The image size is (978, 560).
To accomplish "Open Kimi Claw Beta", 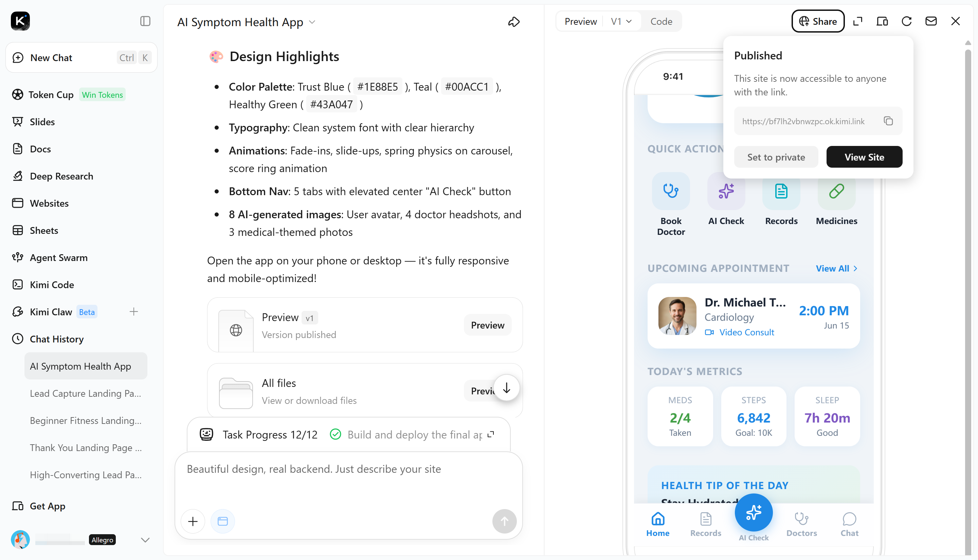I will 55,312.
